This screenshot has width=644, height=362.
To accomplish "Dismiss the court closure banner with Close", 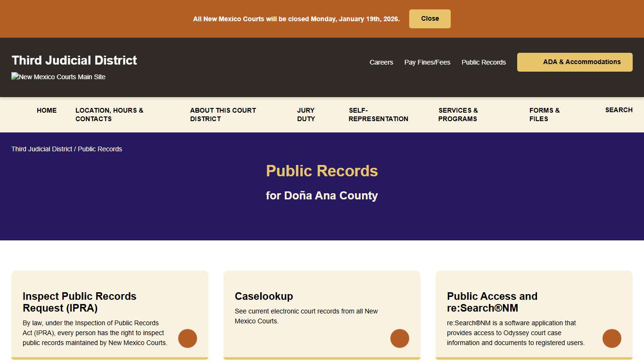I will click(x=429, y=18).
